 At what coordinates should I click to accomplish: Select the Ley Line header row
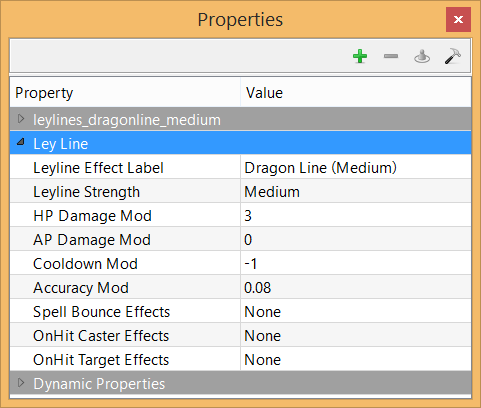tap(240, 143)
